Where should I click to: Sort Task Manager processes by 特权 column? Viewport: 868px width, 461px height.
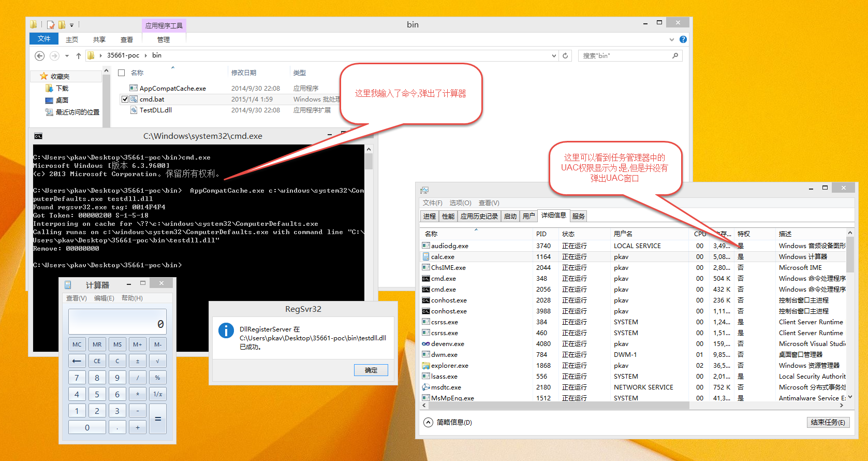click(755, 234)
